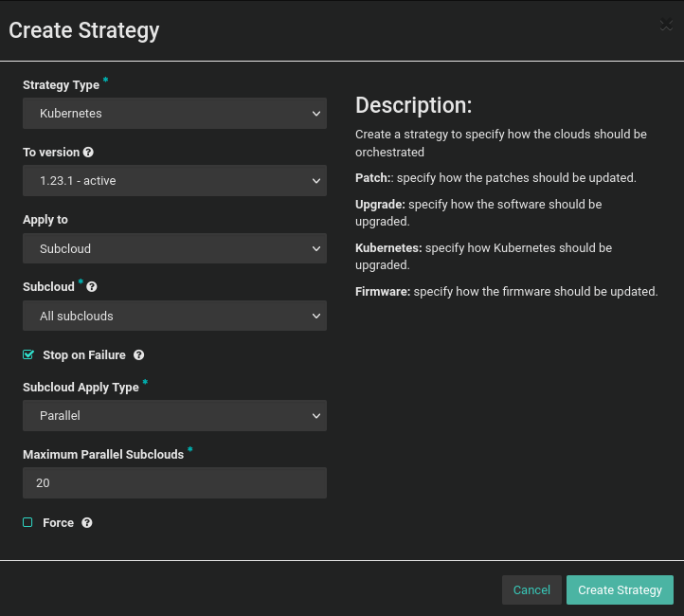Enable the Force checkbox
The image size is (684, 616).
click(x=28, y=523)
